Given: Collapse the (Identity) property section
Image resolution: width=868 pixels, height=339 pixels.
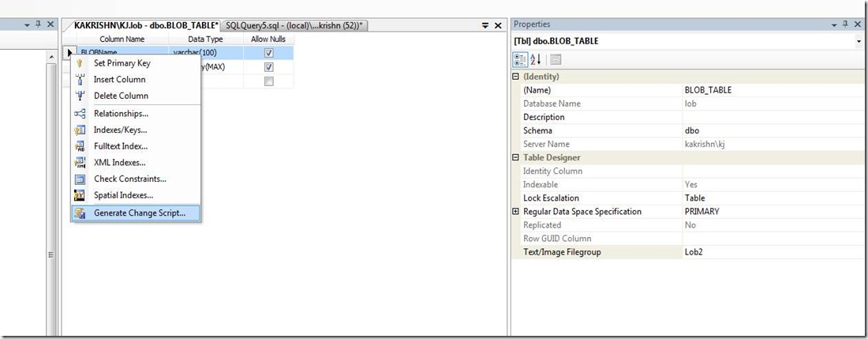Looking at the screenshot, I should (x=516, y=77).
